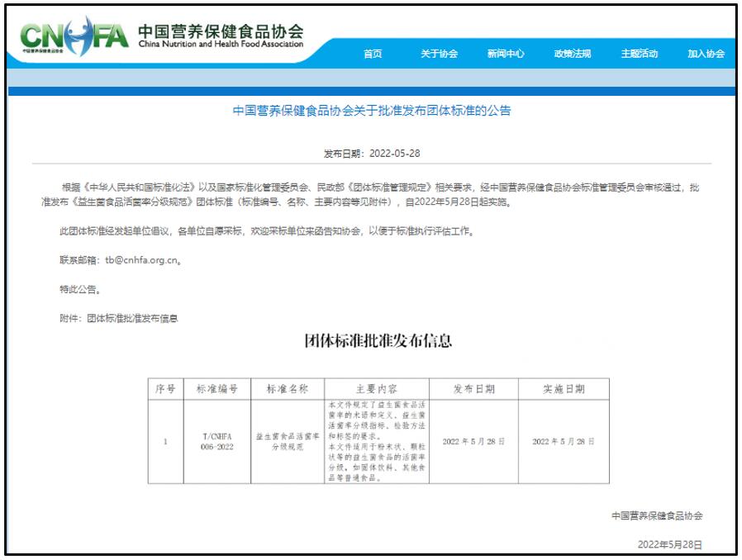Click the 序号 column header
Image resolution: width=742 pixels, height=560 pixels.
click(x=165, y=389)
